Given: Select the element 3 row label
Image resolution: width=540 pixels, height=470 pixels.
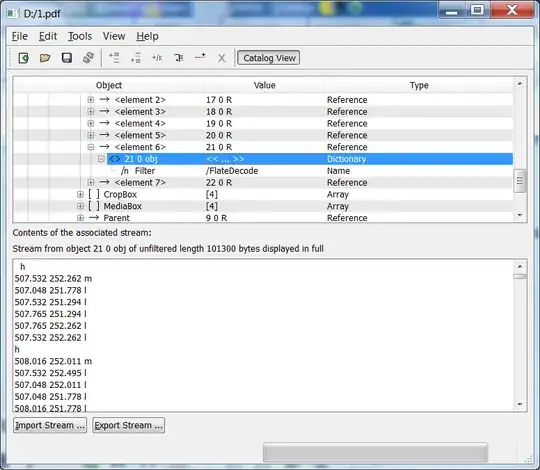Looking at the screenshot, I should (140, 112).
